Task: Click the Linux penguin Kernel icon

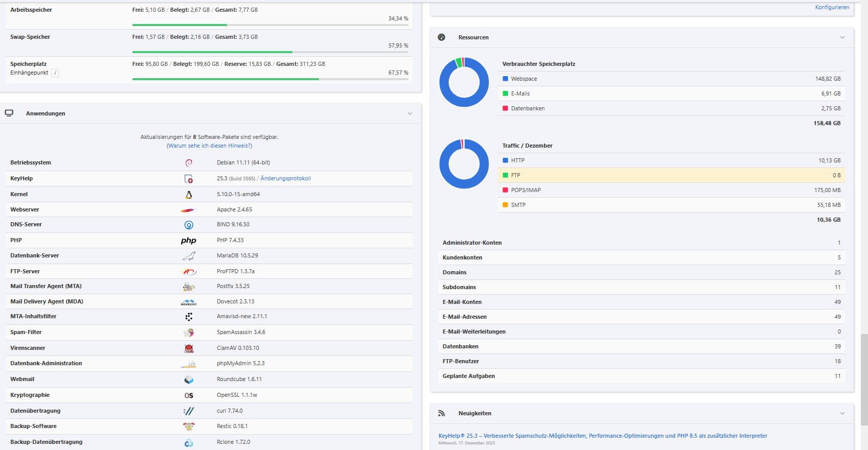Action: (x=189, y=195)
